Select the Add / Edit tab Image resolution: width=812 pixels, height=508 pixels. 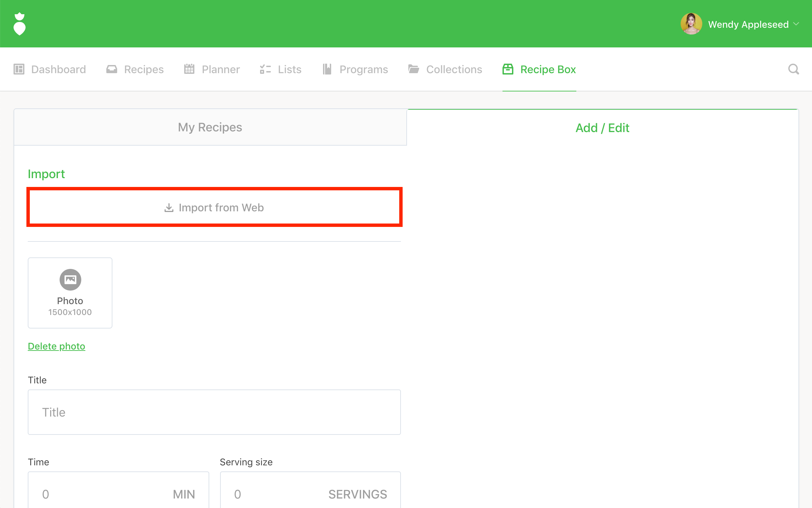click(x=602, y=128)
